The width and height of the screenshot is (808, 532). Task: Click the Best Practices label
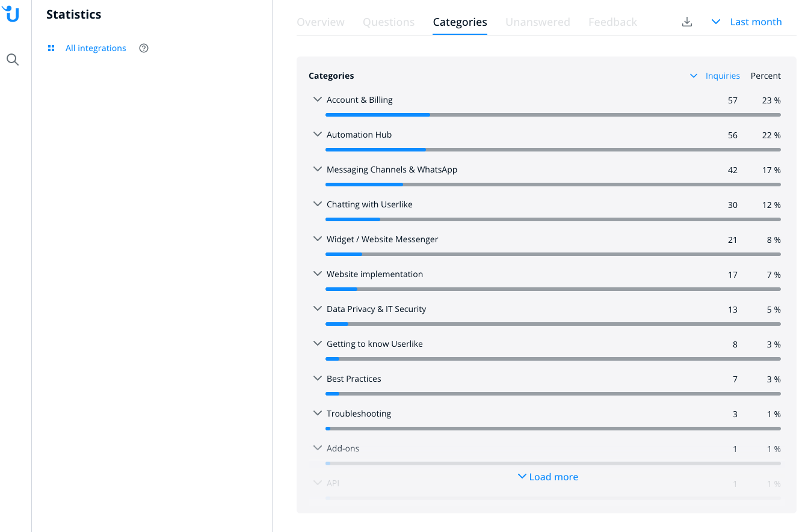(354, 379)
